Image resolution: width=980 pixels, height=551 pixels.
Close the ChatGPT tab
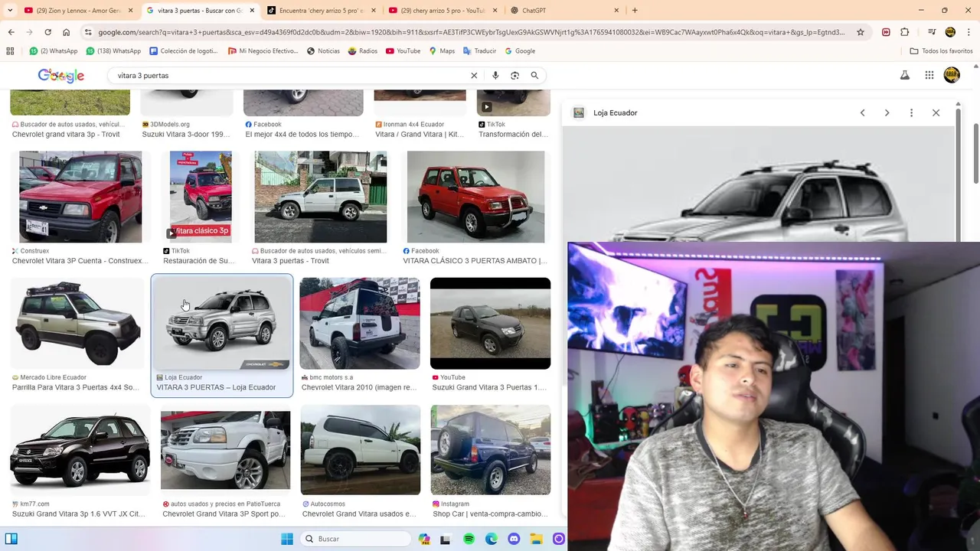coord(616,10)
